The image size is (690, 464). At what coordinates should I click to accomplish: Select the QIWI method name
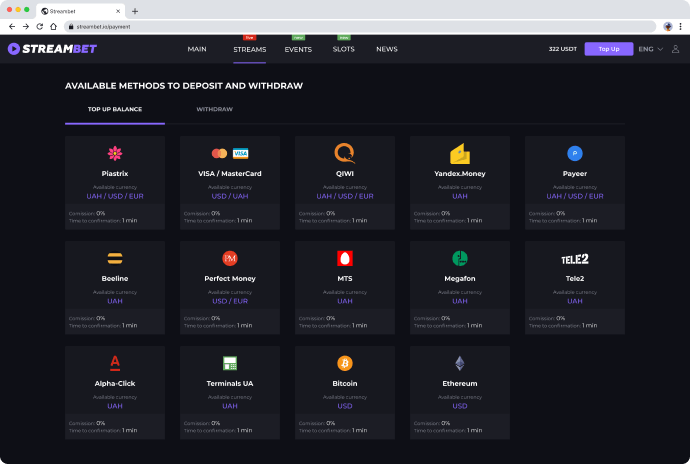tap(345, 173)
